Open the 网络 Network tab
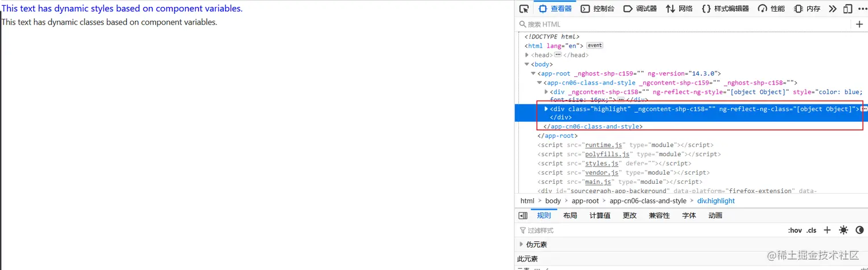 tap(679, 9)
